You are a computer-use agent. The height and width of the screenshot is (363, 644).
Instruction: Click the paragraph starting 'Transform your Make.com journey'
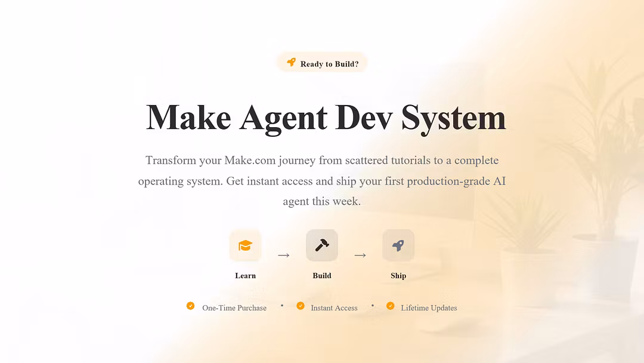click(322, 181)
